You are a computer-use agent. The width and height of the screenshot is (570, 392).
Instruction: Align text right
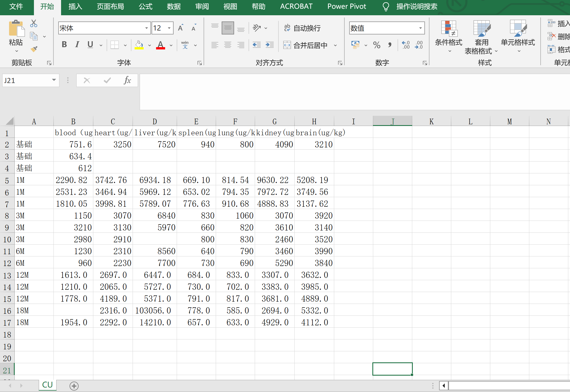(241, 45)
